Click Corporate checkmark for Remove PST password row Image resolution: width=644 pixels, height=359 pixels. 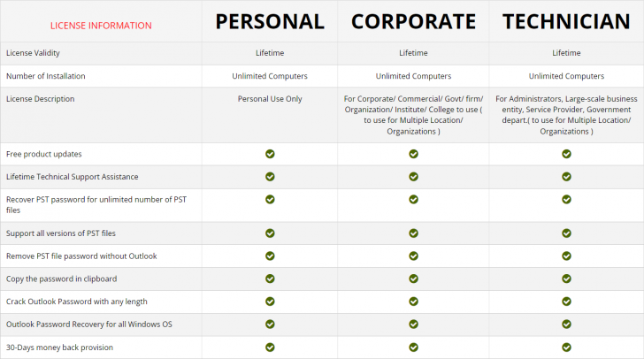(x=413, y=256)
